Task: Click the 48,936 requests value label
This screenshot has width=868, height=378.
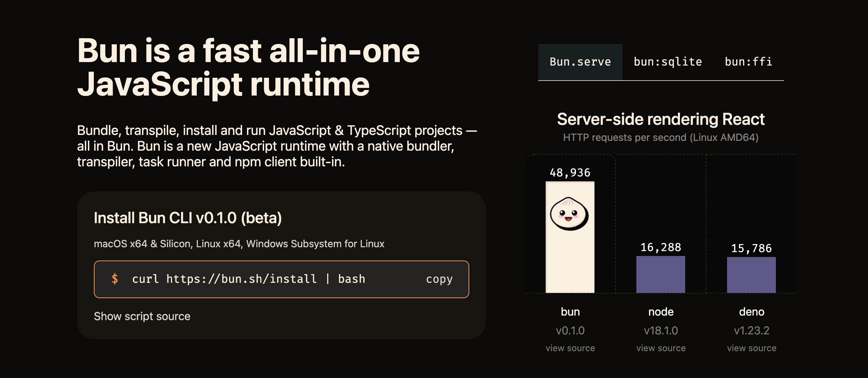Action: tap(570, 173)
